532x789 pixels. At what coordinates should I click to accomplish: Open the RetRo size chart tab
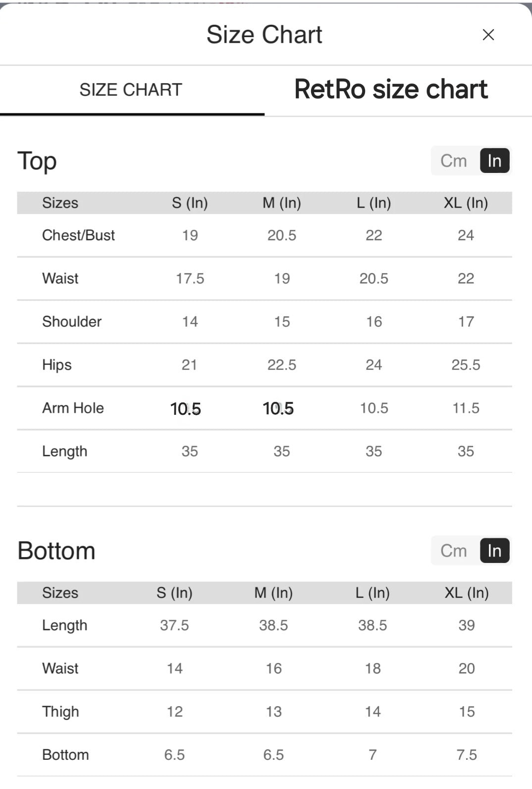point(391,89)
